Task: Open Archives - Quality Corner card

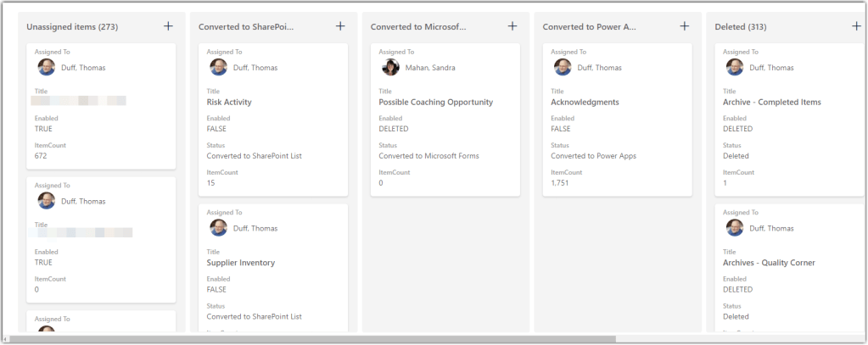Action: click(770, 263)
